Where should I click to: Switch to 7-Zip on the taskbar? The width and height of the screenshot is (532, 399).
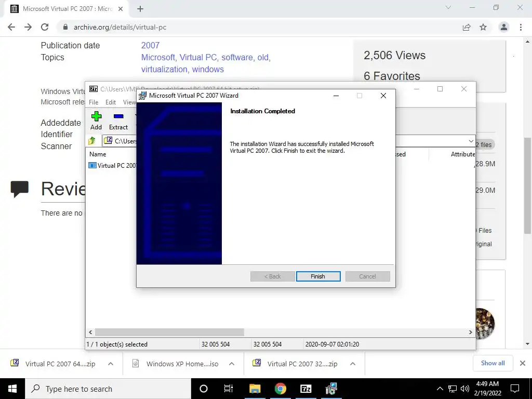305,389
